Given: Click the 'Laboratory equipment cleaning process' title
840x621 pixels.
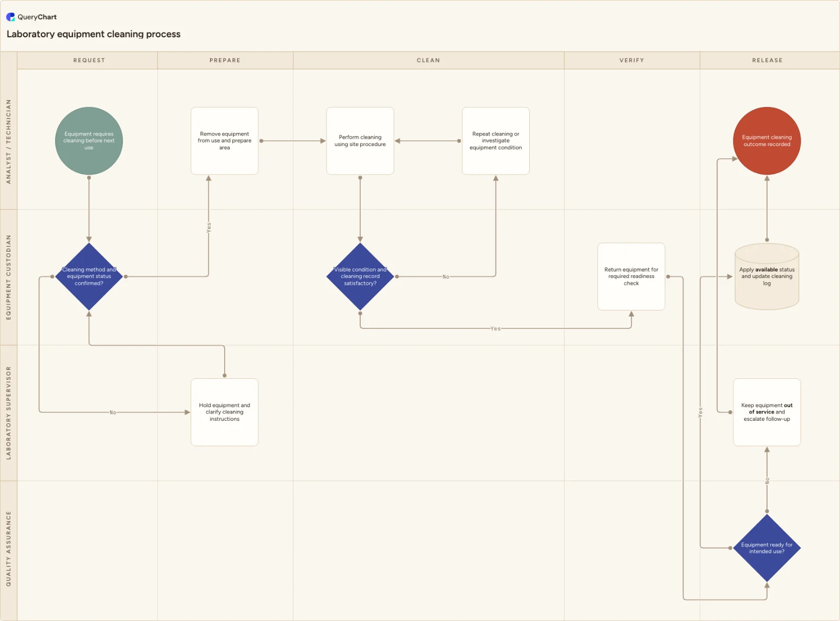Looking at the screenshot, I should [x=93, y=34].
